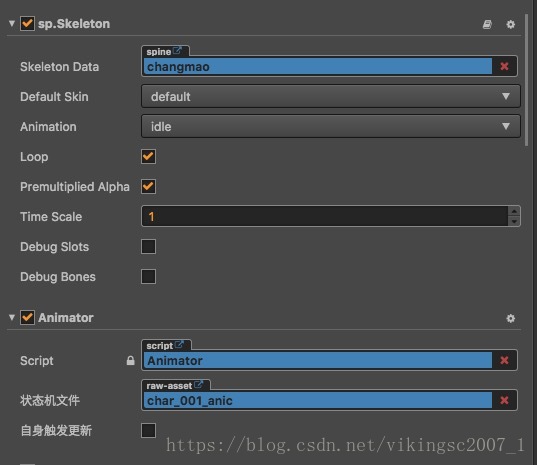Open the sp.Skeleton help documentation icon

[487, 24]
